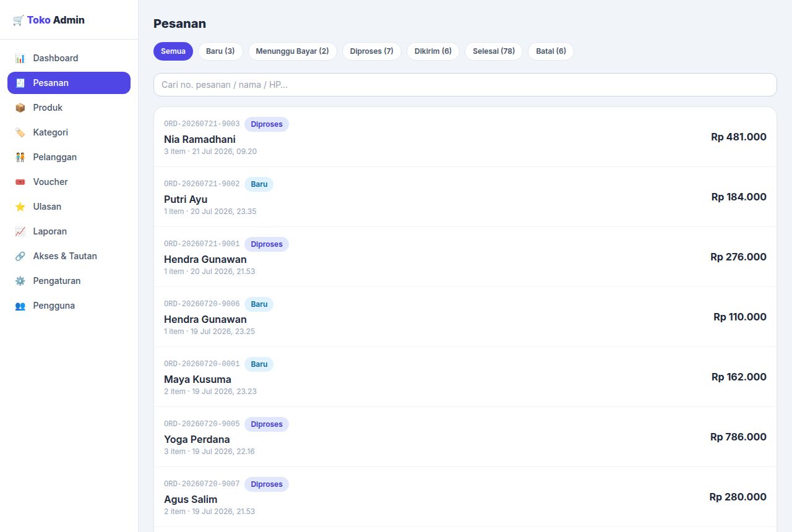Show Selesai (78) orders

point(494,51)
